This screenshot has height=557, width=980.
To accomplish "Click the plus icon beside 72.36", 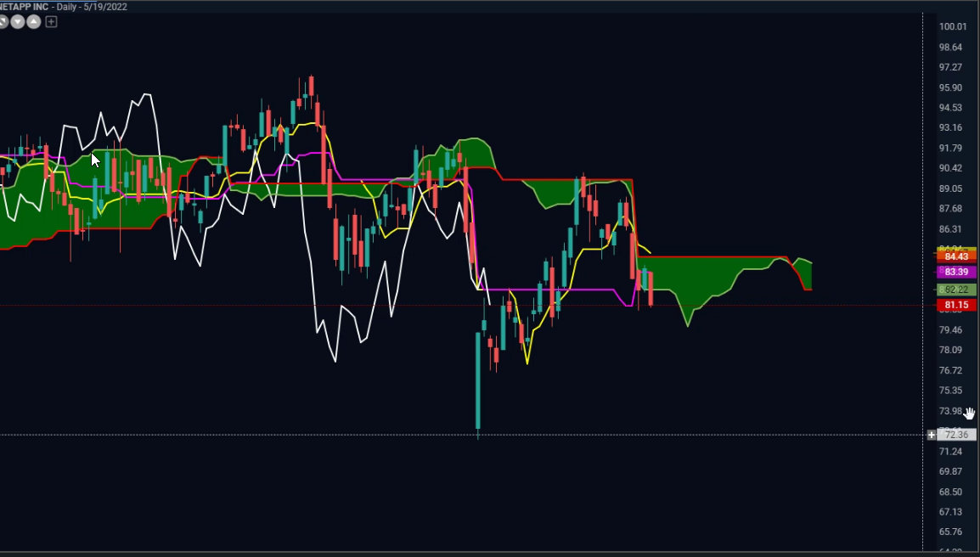I will pyautogui.click(x=932, y=435).
